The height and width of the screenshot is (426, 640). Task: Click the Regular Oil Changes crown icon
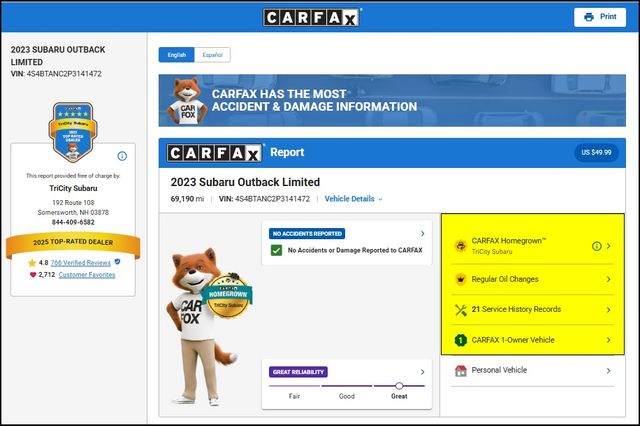[461, 279]
